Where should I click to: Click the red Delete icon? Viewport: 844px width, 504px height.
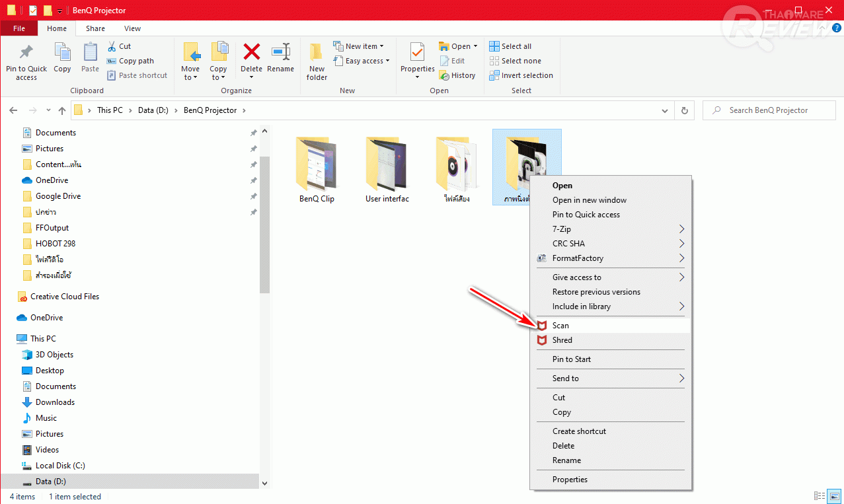coord(251,52)
